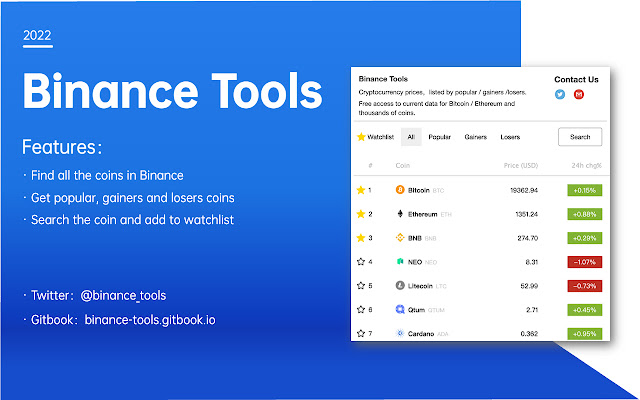Open the Gmail contact icon
The image size is (640, 400).
pos(579,94)
